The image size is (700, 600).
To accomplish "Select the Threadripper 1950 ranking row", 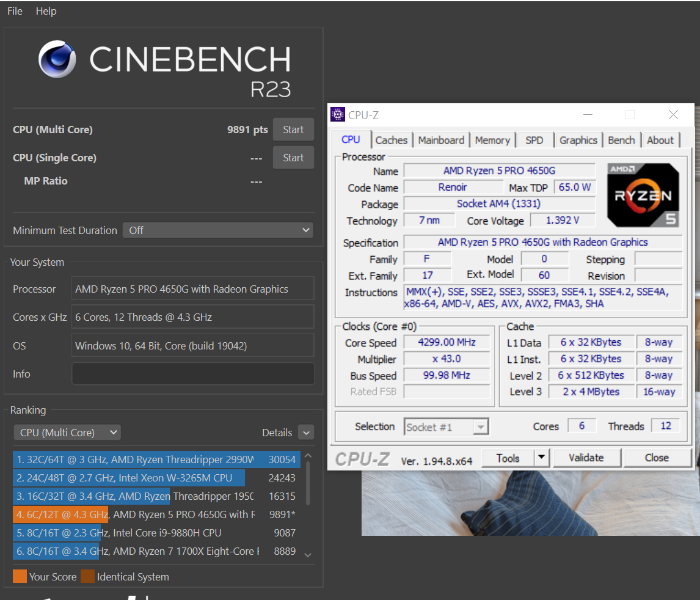I will tap(156, 496).
